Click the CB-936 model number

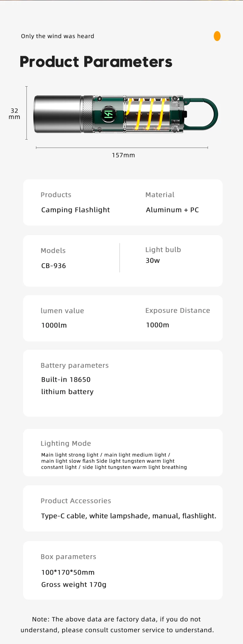coord(54,266)
